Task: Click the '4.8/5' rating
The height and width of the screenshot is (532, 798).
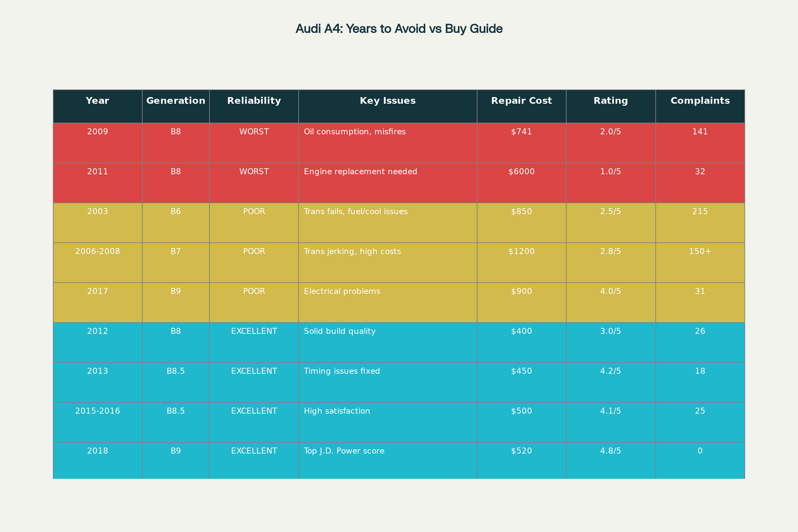Action: coord(611,451)
